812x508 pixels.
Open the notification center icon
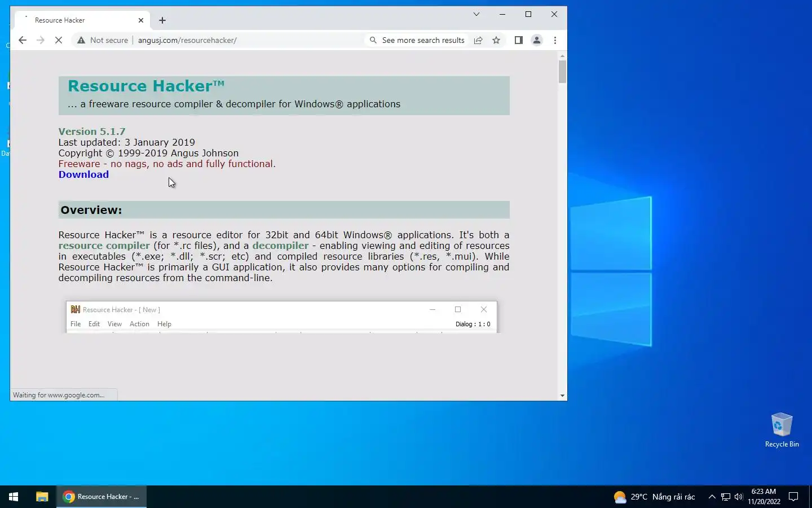click(793, 497)
